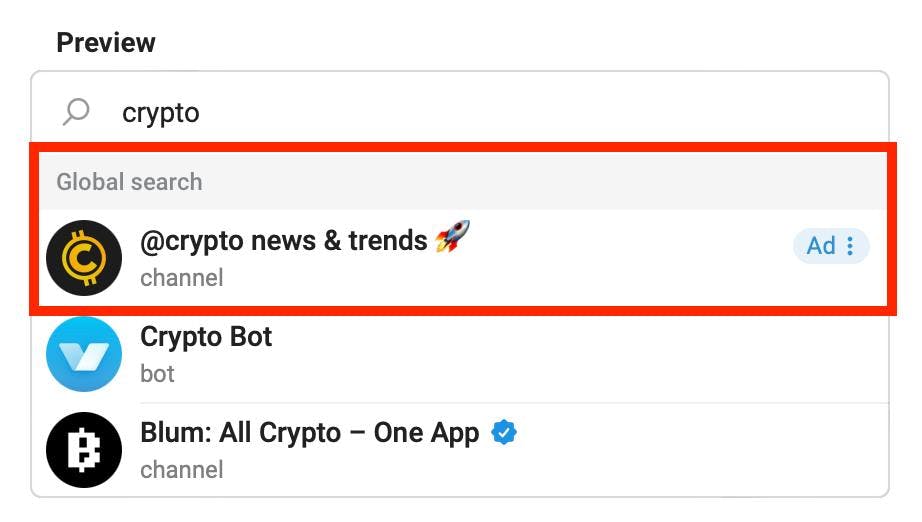Open the "@crypto news & trends" title
Viewport: 922px width, 522px height.
(284, 241)
